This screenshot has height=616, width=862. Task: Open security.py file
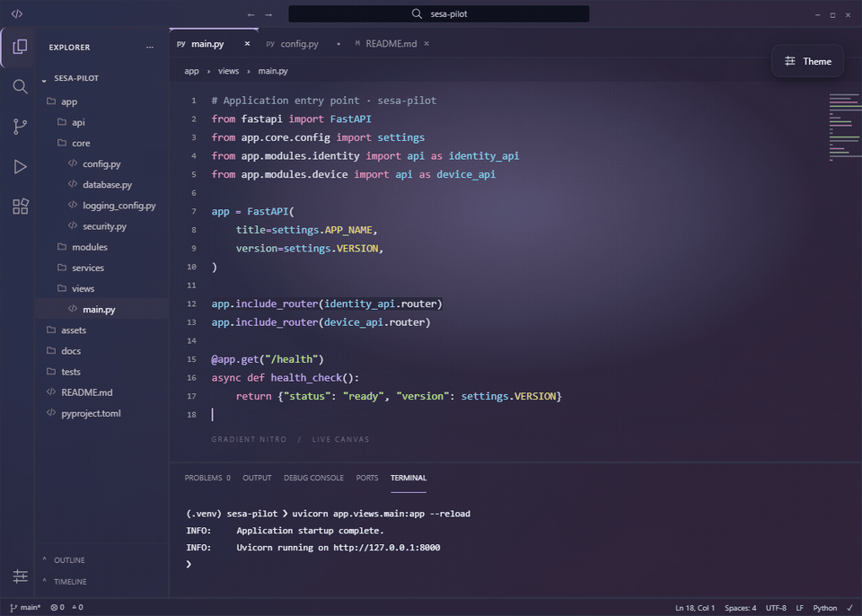click(101, 226)
